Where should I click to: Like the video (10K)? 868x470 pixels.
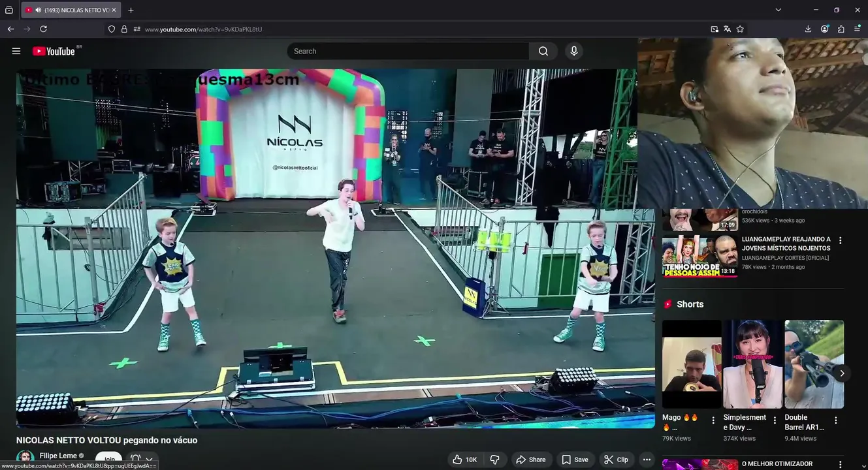(x=465, y=460)
